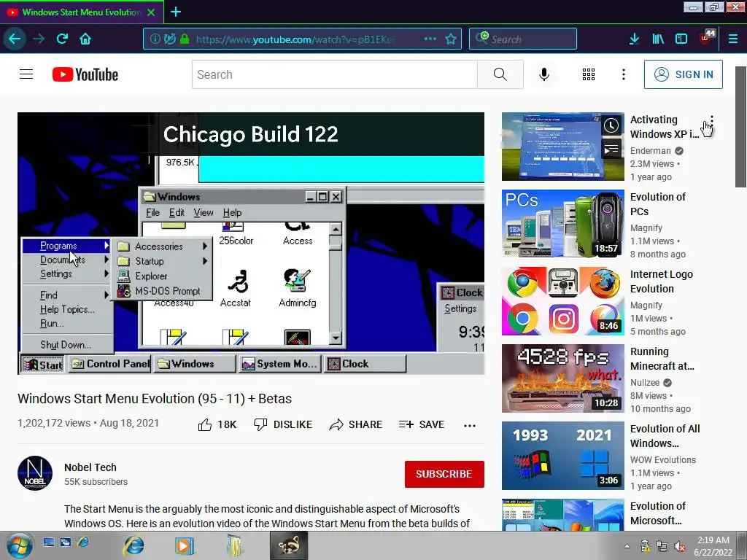Open the browser home page icon
The height and width of the screenshot is (560, 747).
click(85, 39)
